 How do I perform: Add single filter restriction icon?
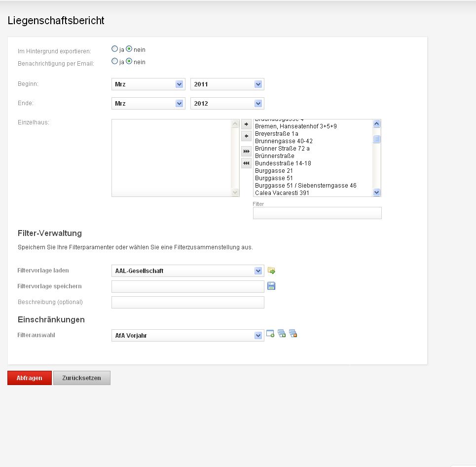point(270,334)
